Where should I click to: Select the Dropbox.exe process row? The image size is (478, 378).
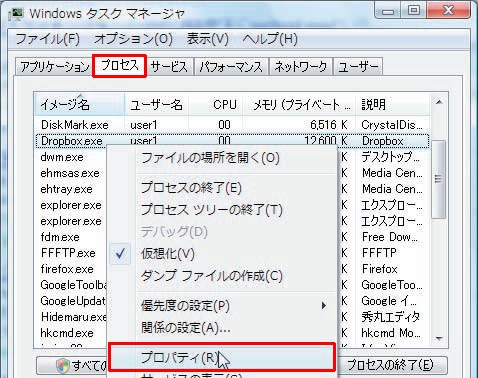tap(232, 141)
